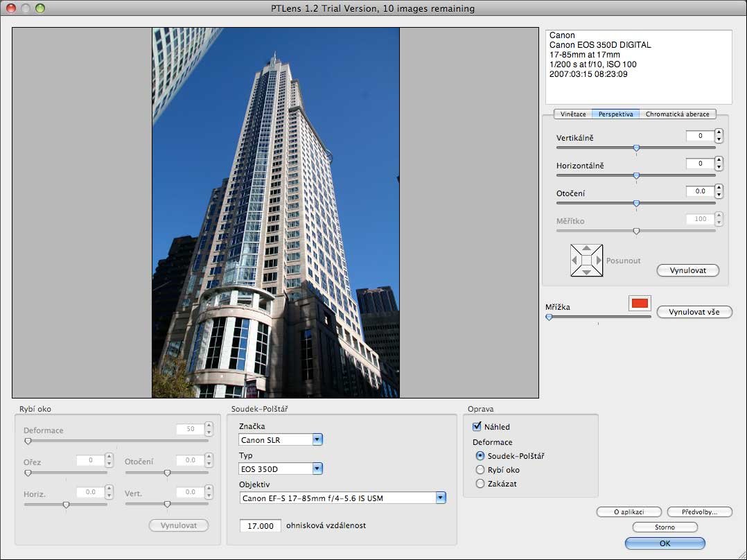Viewport: 747px width, 560px height.
Task: Open the Chromatická aberace tab
Action: (677, 114)
